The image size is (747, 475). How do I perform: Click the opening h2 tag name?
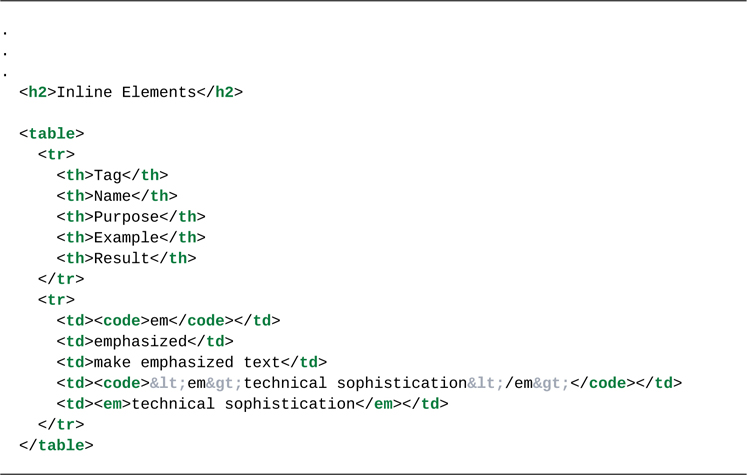[x=37, y=92]
